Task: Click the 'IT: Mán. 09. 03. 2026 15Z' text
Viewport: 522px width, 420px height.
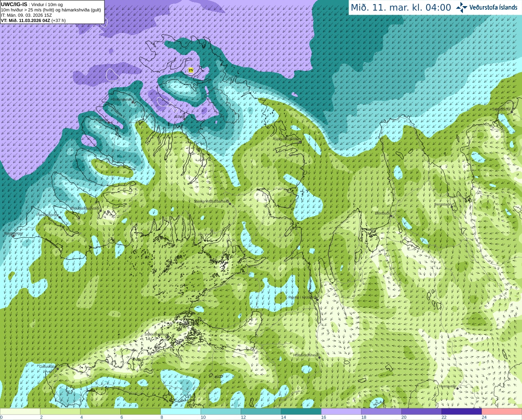Action: pos(27,15)
